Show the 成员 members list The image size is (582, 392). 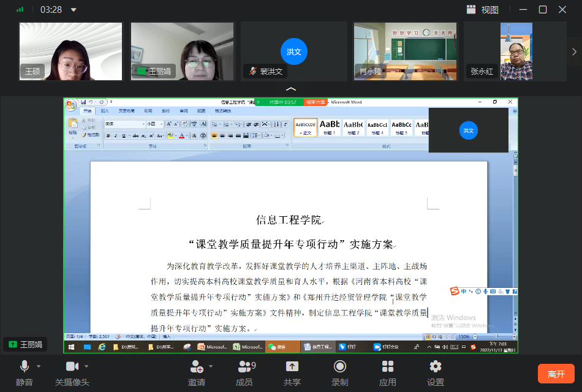pos(244,372)
